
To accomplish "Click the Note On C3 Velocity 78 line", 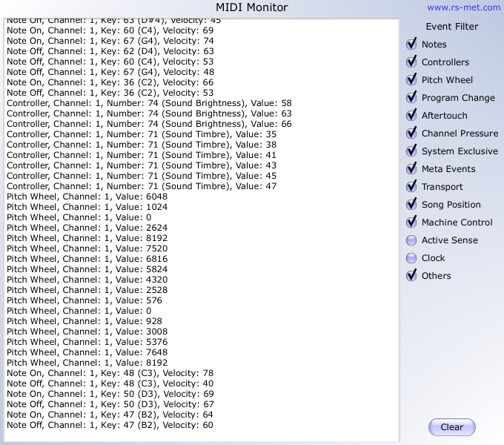I will pos(110,373).
